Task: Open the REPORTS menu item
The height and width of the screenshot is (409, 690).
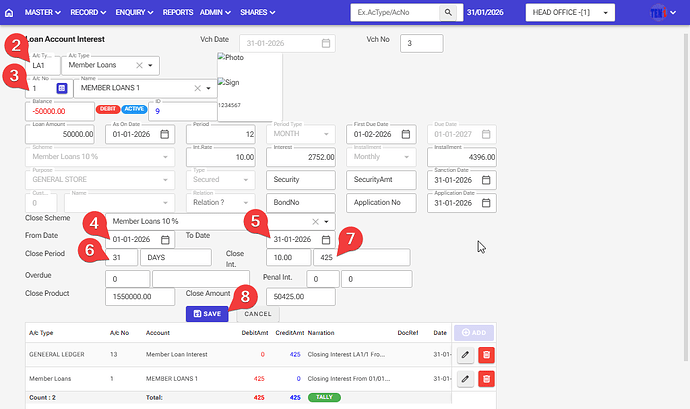Action: (178, 12)
